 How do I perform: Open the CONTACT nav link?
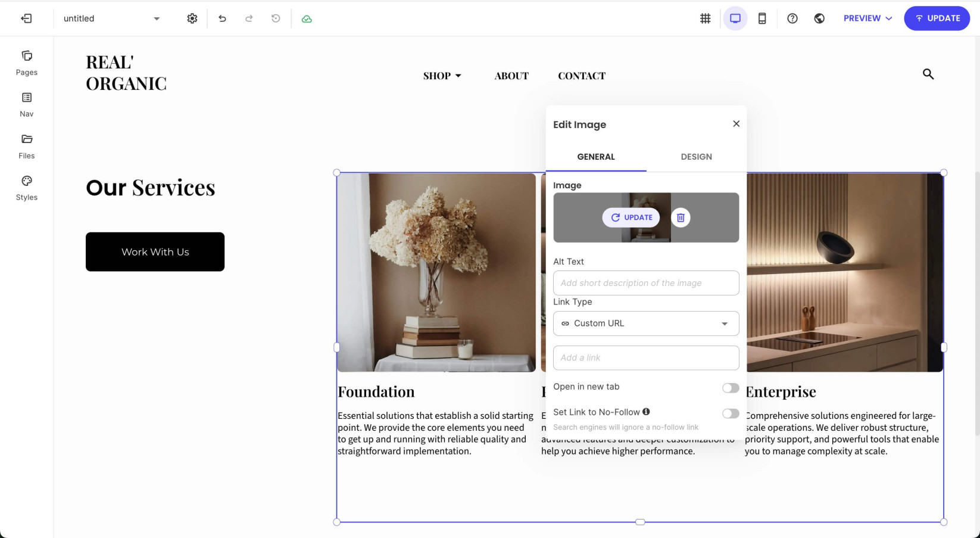coord(582,76)
